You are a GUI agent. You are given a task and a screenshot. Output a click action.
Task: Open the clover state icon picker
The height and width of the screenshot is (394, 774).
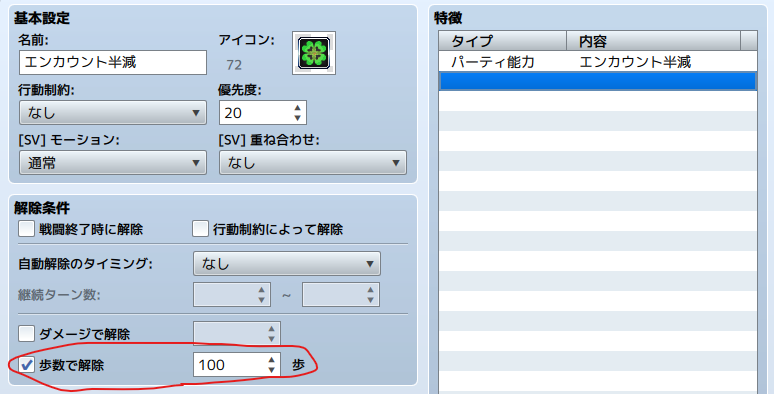click(314, 53)
